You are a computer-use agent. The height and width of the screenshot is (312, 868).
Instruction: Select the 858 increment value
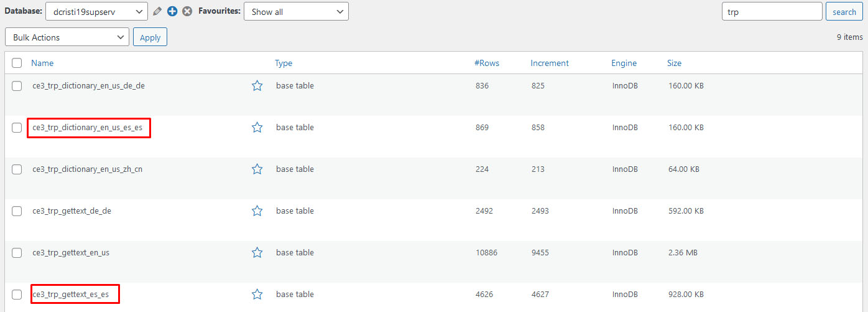point(538,128)
